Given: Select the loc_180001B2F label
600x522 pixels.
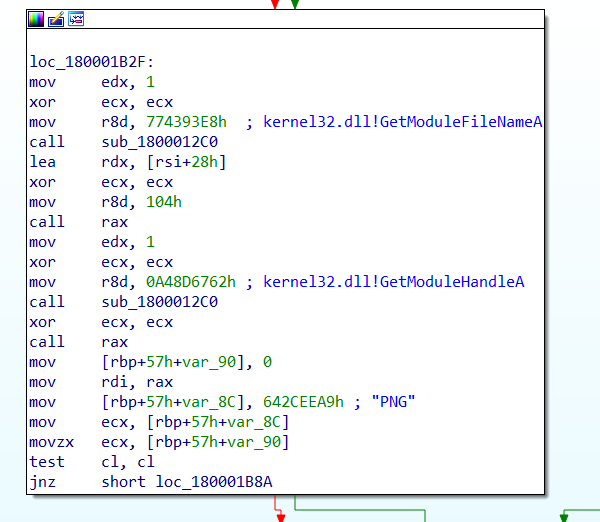Looking at the screenshot, I should [92, 62].
